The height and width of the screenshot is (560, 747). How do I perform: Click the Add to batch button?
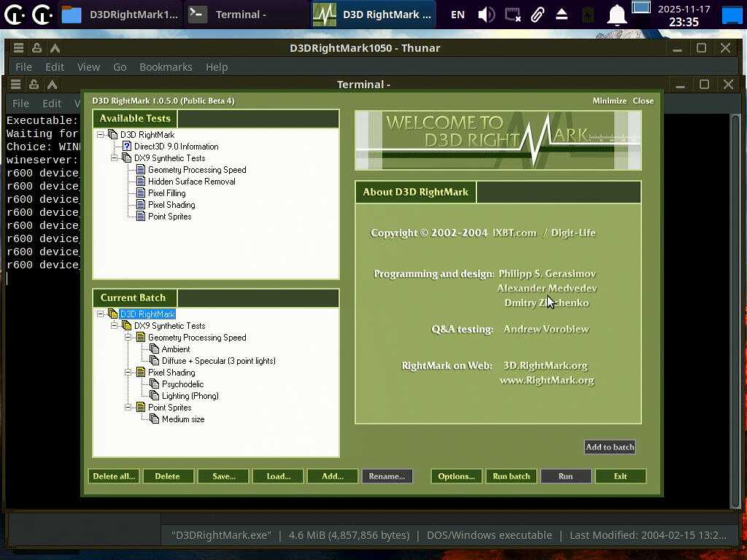(610, 447)
